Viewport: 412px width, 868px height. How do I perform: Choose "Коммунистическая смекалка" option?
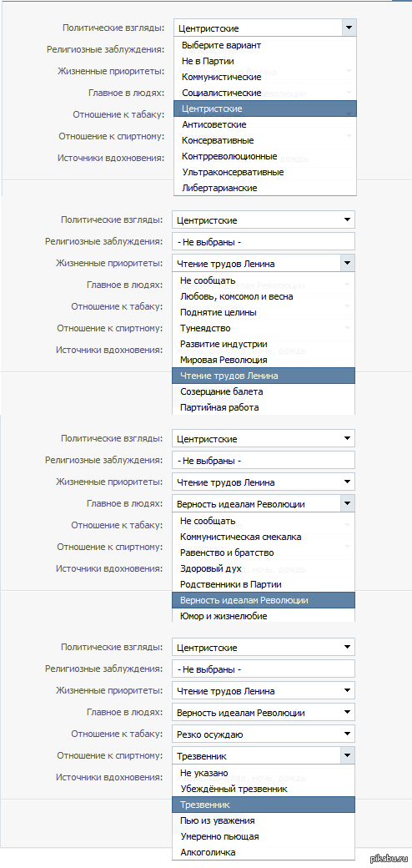pyautogui.click(x=264, y=537)
